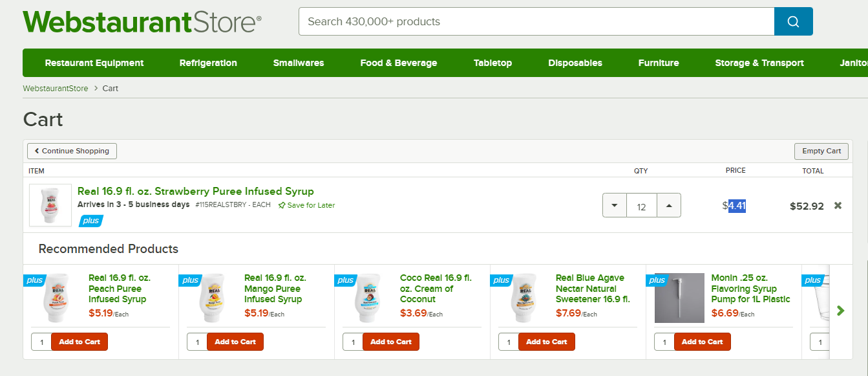The width and height of the screenshot is (868, 376).
Task: Open the Smallwares menu
Action: pos(299,63)
